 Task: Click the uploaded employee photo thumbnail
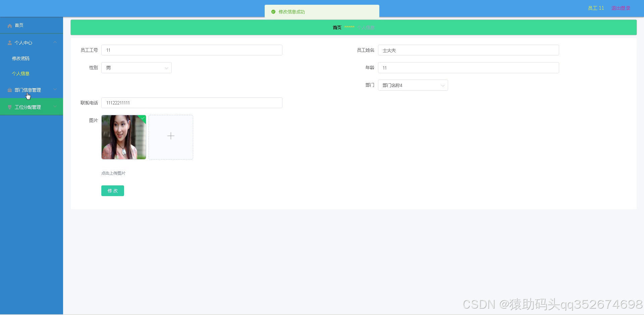(124, 137)
